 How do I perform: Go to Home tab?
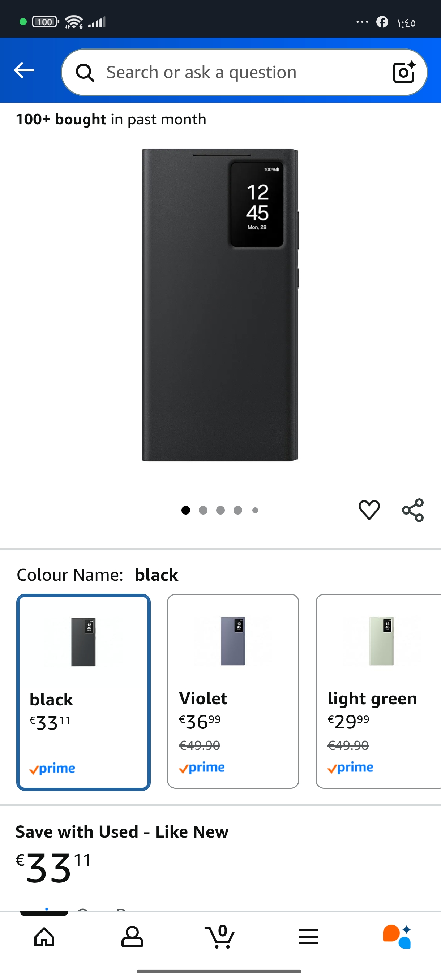[44, 937]
